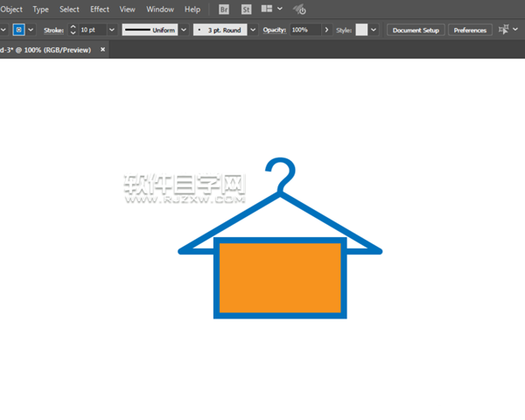
Task: Expand the Opacity arrow flyout
Action: point(326,30)
